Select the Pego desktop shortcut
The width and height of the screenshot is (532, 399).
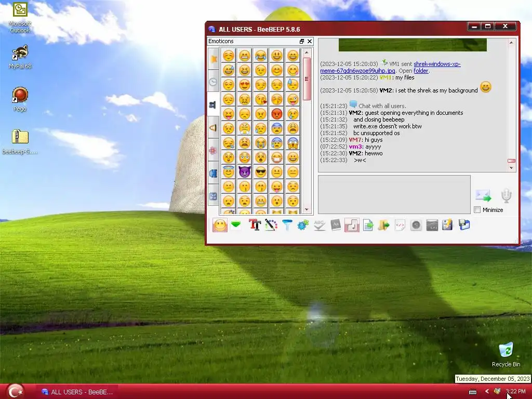20,99
